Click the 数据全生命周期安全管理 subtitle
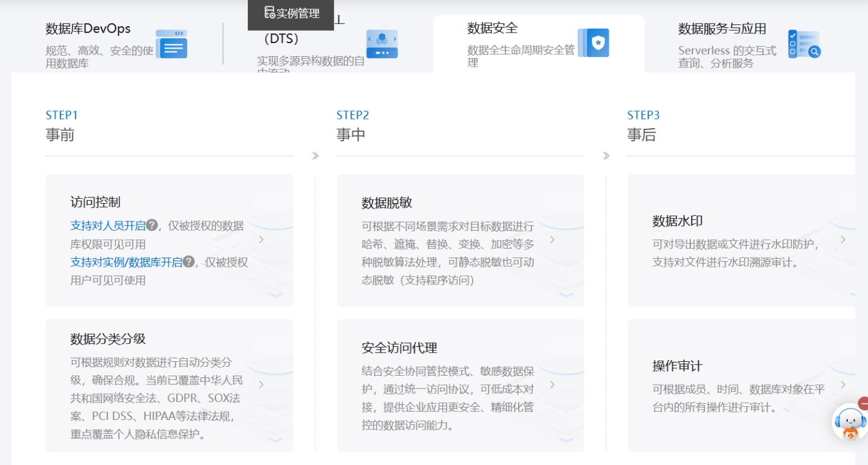The height and width of the screenshot is (465, 868). (x=521, y=56)
